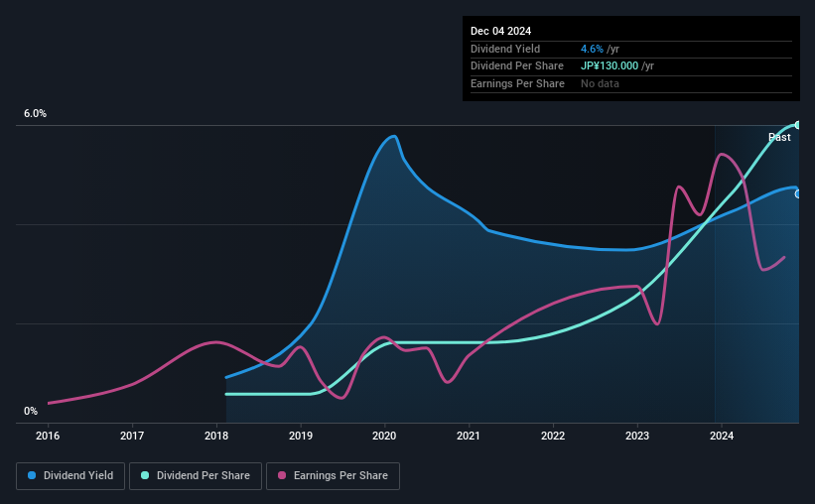Viewport: 815px width, 504px height.
Task: Click the 2019 x-axis label
Action: 301,436
